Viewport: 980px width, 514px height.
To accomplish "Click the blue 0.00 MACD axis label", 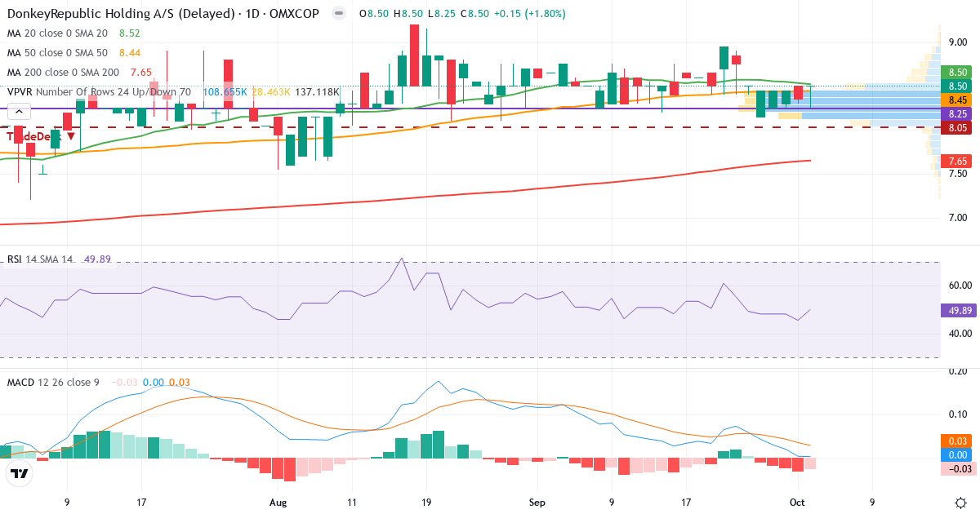I will tap(958, 454).
